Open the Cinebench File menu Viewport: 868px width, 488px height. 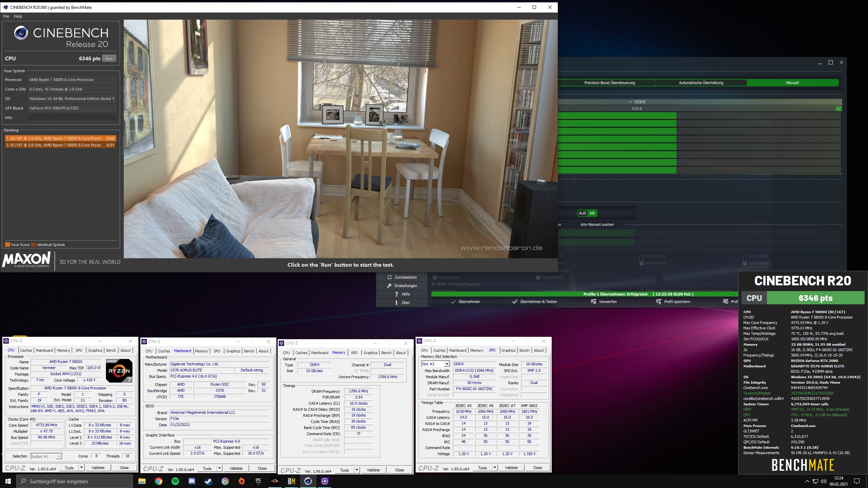coord(6,16)
